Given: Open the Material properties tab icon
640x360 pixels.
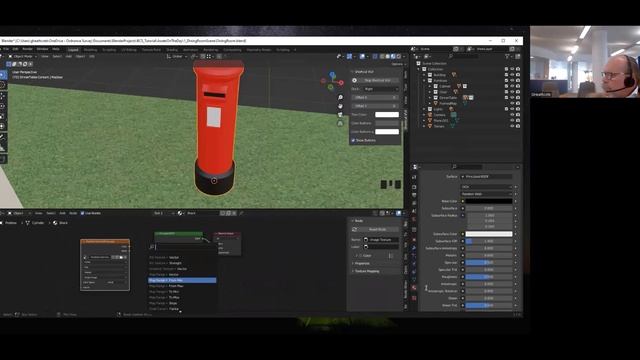Looking at the screenshot, I should point(414,288).
